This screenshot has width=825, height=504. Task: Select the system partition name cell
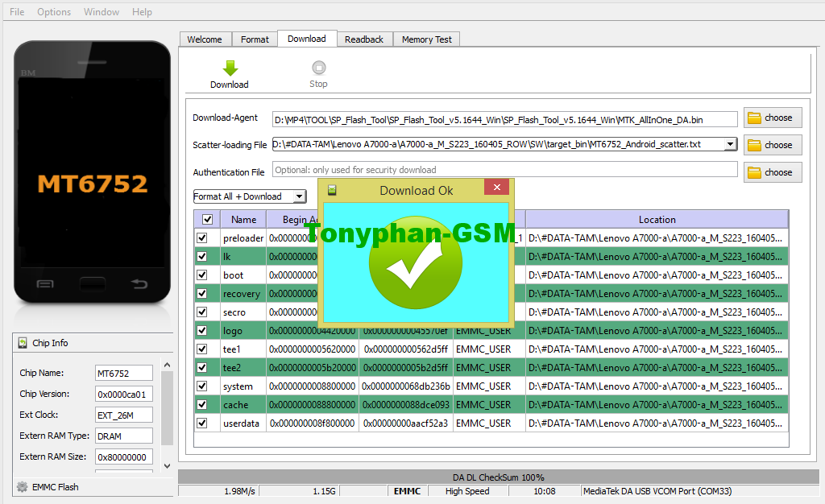243,386
